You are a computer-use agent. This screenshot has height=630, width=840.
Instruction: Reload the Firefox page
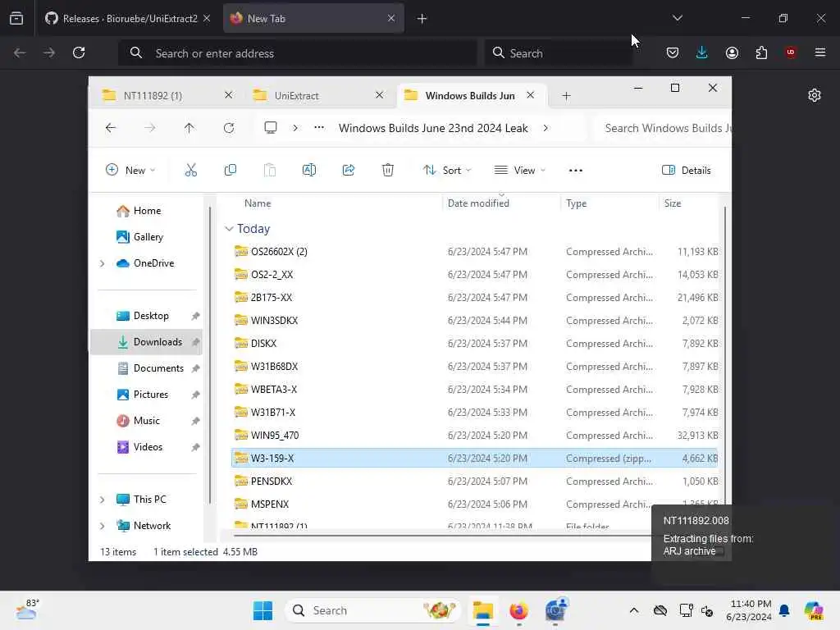(x=79, y=52)
